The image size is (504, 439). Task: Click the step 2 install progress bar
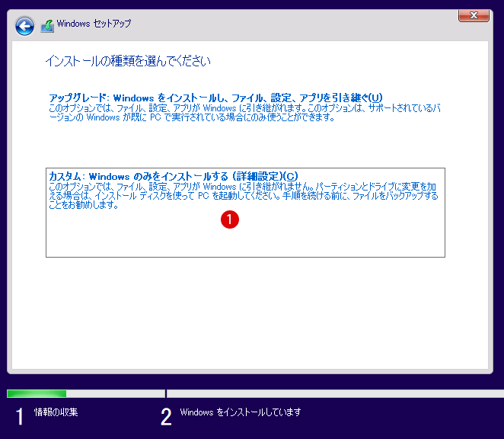tap(335, 393)
